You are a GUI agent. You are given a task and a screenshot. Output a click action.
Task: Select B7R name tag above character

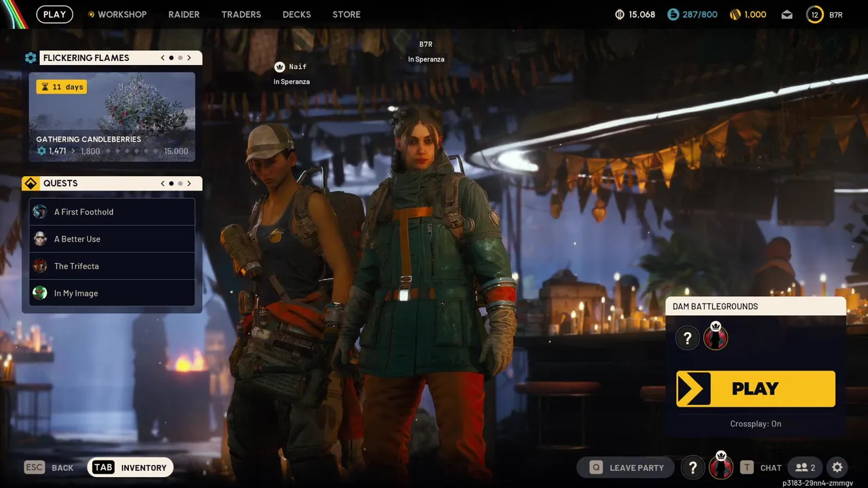point(426,44)
